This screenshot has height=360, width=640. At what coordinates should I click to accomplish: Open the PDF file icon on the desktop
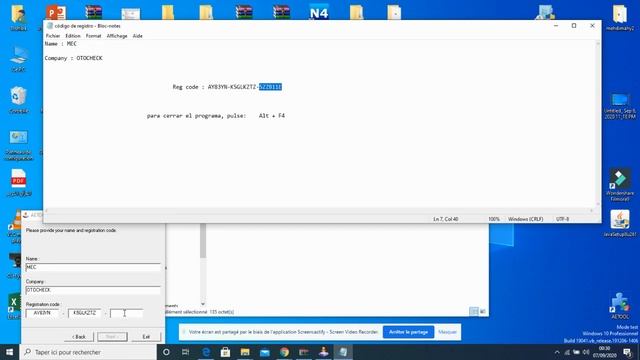click(x=18, y=183)
